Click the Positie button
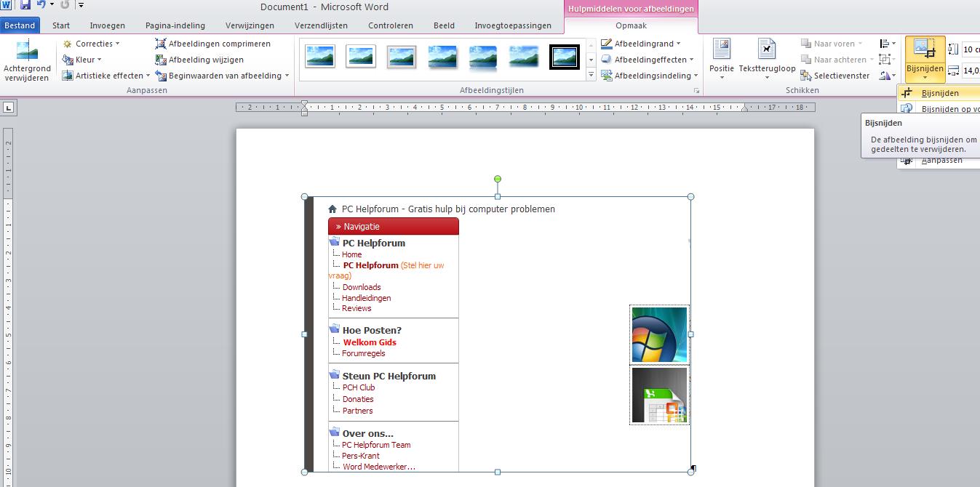The image size is (980, 487). 721,60
